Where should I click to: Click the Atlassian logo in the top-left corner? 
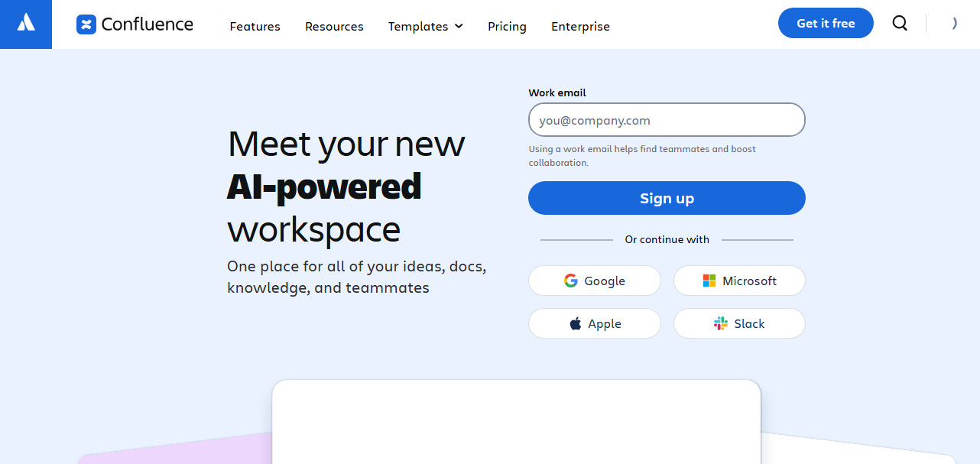coord(25,23)
